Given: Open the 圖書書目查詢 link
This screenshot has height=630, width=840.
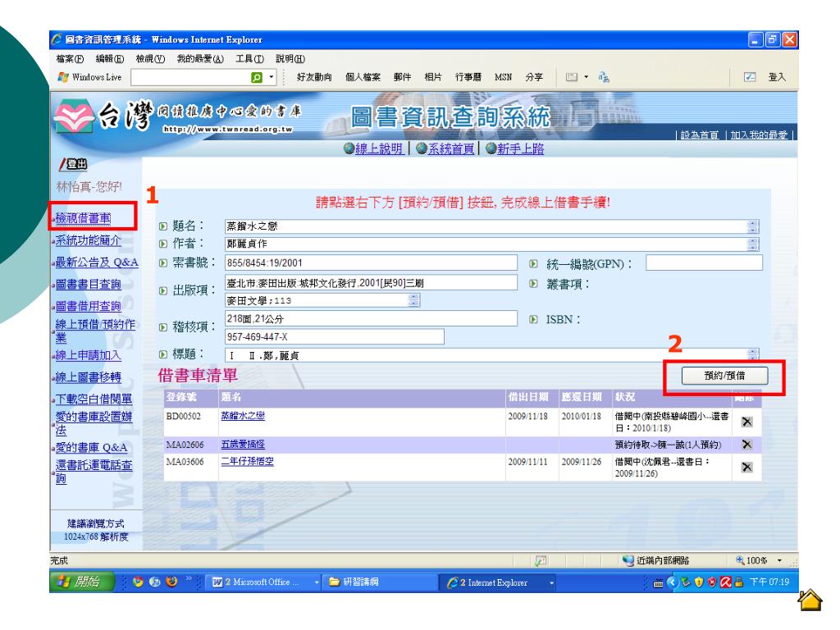Looking at the screenshot, I should coord(89,284).
